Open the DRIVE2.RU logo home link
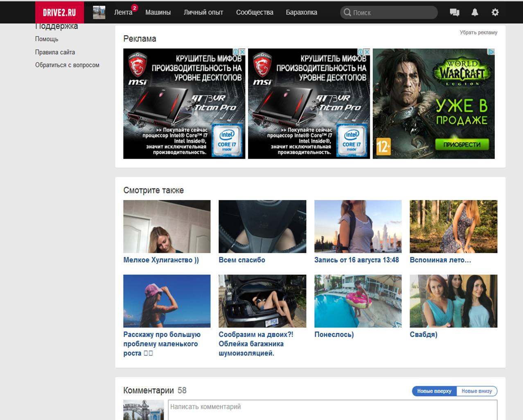The image size is (523, 420). 59,12
